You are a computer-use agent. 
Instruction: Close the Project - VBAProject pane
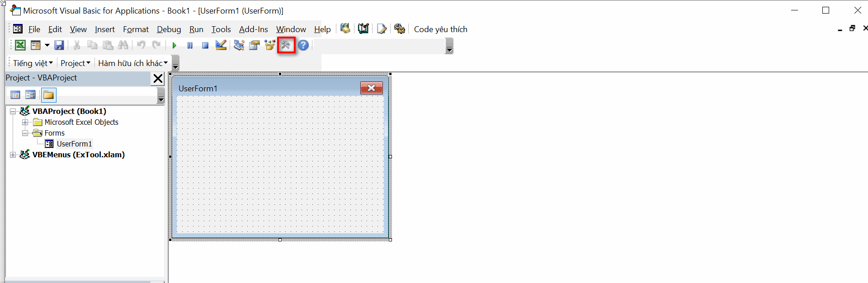[158, 79]
